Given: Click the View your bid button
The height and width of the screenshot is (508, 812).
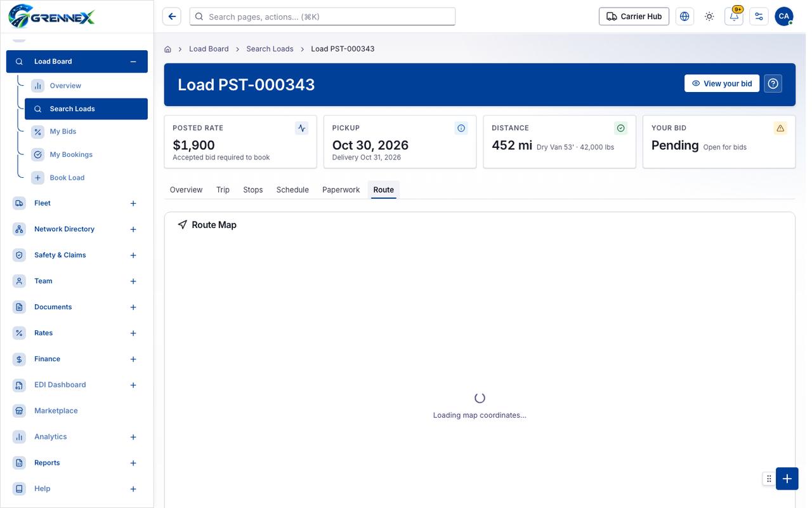Looking at the screenshot, I should coord(722,84).
